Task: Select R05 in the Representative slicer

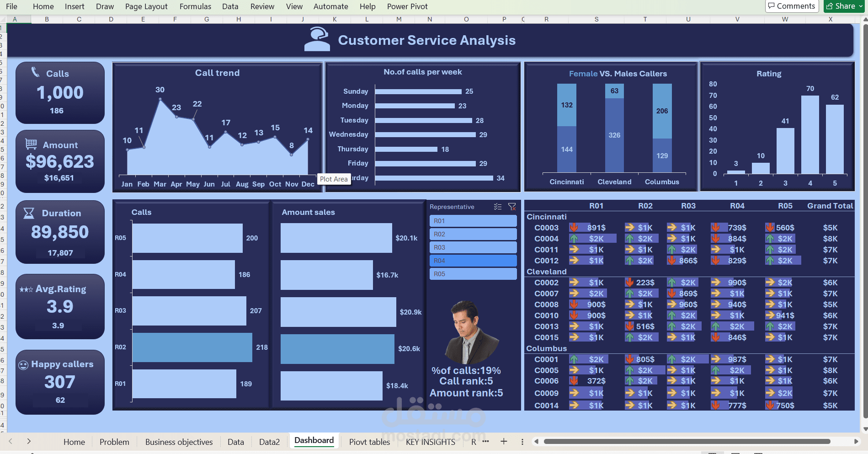Action: tap(473, 273)
